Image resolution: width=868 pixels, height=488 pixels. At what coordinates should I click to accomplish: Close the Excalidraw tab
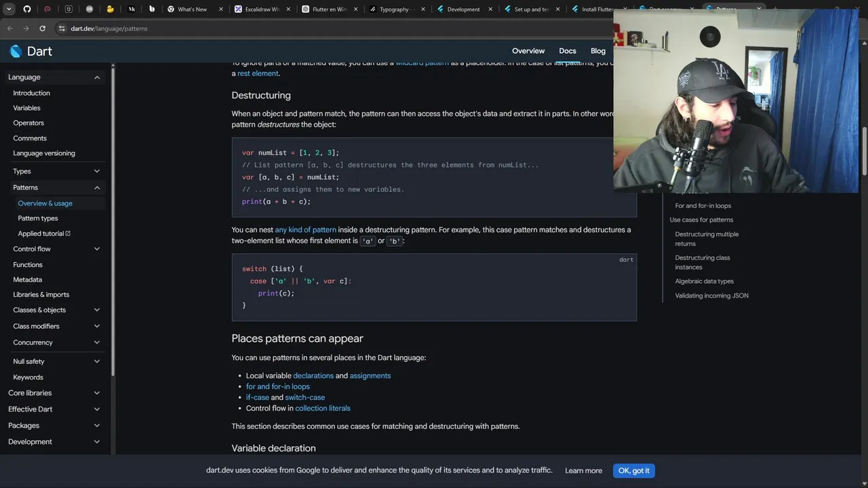click(288, 9)
